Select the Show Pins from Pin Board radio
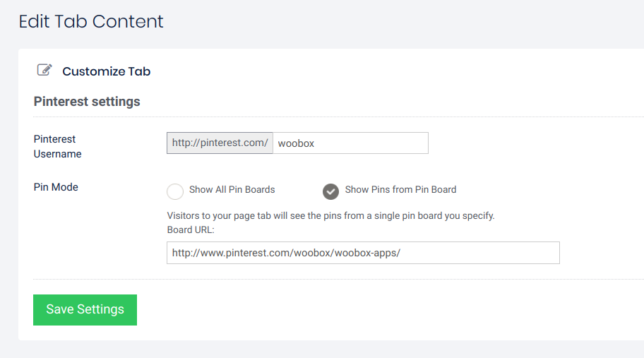Image resolution: width=644 pixels, height=358 pixels. pyautogui.click(x=330, y=191)
